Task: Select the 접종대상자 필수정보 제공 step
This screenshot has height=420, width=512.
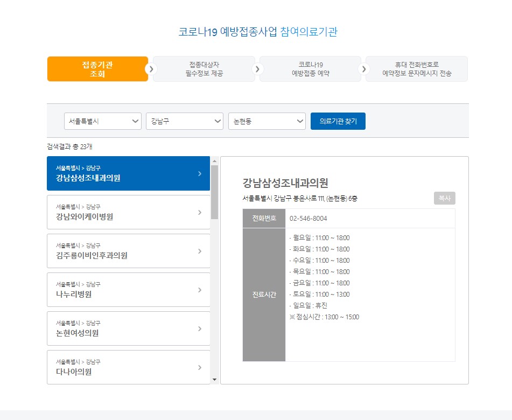Action: [x=204, y=69]
